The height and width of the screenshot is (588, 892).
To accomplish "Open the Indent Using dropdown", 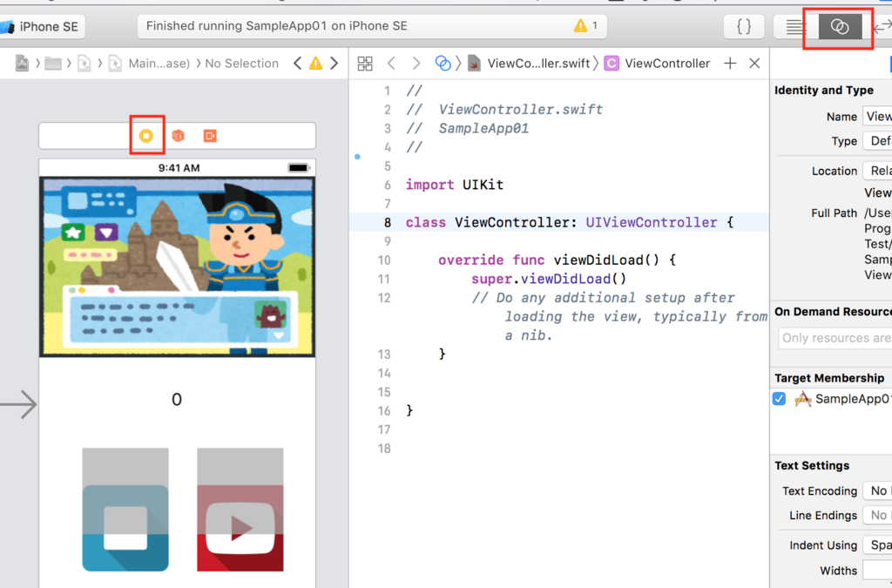I will (877, 544).
